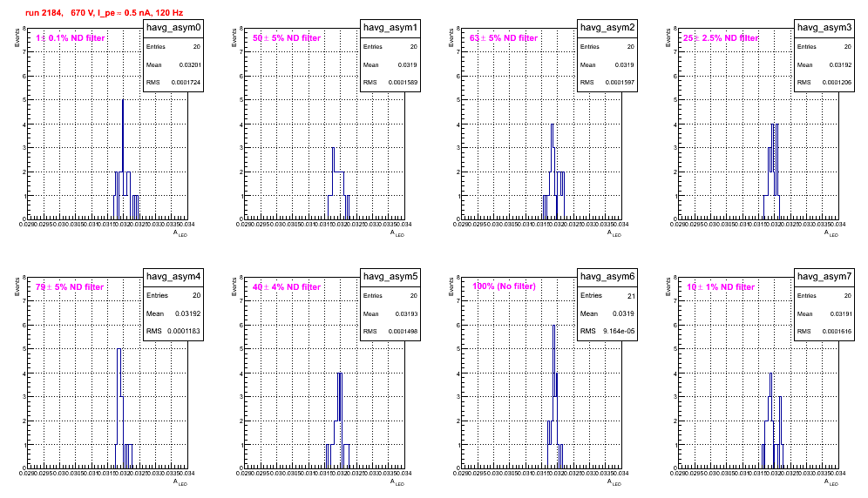Image resolution: width=868 pixels, height=498 pixels.
Task: Click the A_LED axis label under havg_asym7 plot
Action: (831, 482)
